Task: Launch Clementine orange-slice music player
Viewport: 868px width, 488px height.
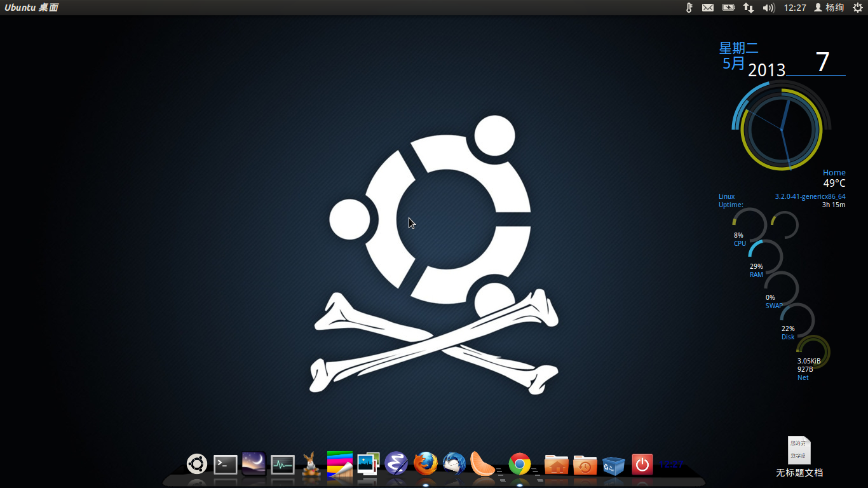Action: (x=482, y=464)
